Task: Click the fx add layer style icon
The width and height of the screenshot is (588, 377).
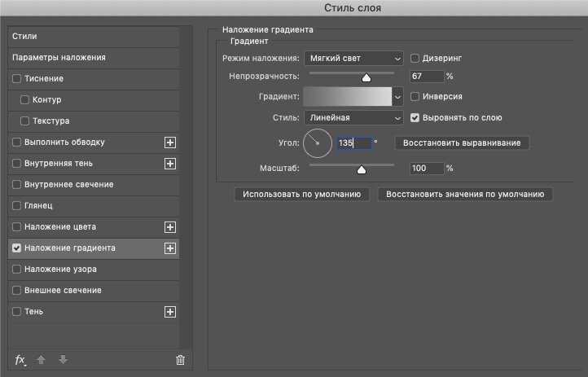Action: [20, 359]
